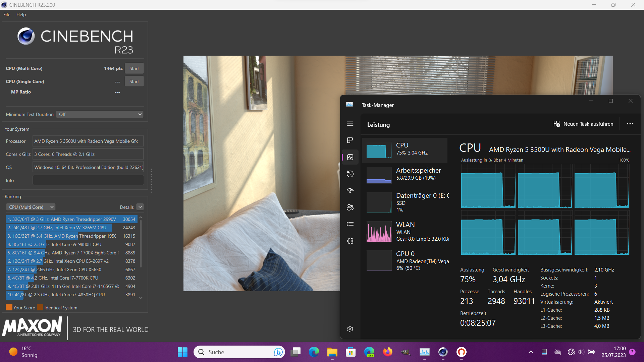The width and height of the screenshot is (644, 362).
Task: Select Performance page icon in Task Manager
Action: point(350,157)
